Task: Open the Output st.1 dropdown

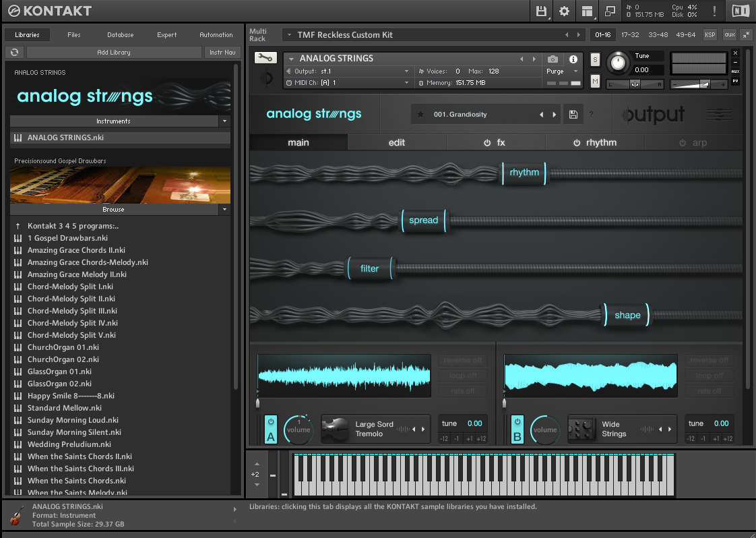Action: pos(406,71)
